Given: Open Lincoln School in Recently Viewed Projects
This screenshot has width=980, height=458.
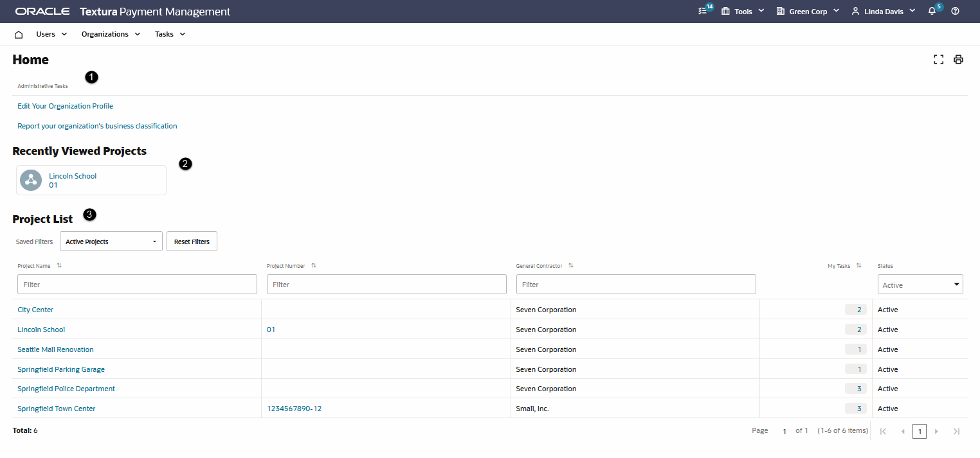Looking at the screenshot, I should click(x=73, y=176).
